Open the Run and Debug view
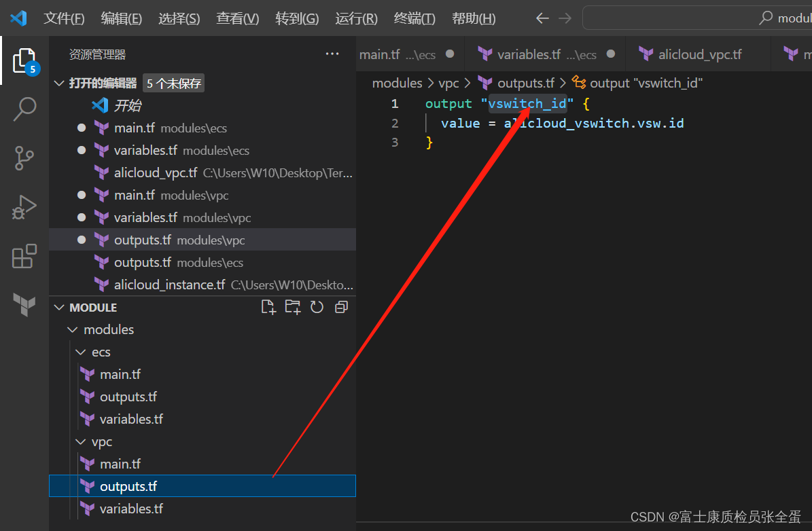Viewport: 812px width, 531px height. point(24,207)
